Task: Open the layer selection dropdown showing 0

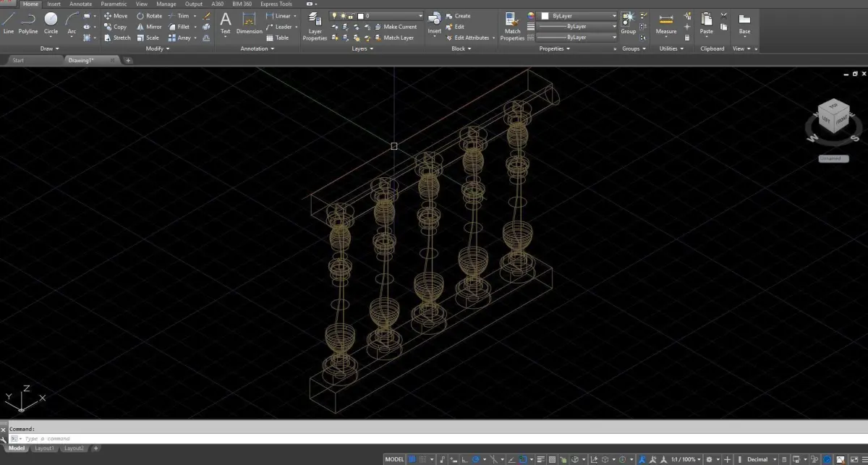Action: click(x=377, y=15)
